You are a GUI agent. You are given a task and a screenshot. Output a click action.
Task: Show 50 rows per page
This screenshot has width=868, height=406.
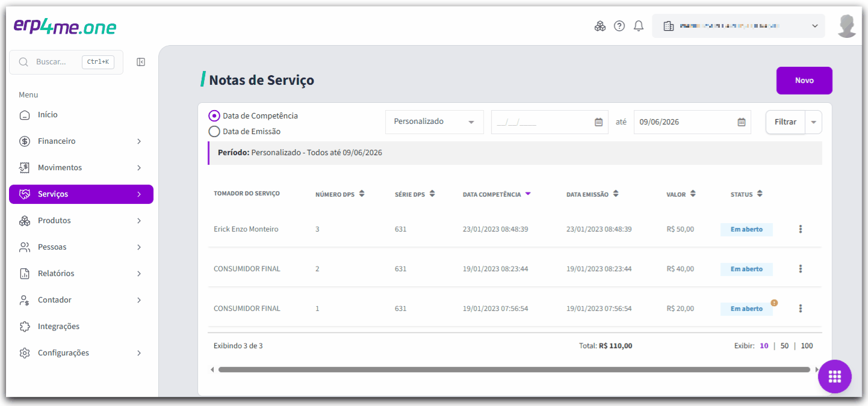pyautogui.click(x=784, y=346)
